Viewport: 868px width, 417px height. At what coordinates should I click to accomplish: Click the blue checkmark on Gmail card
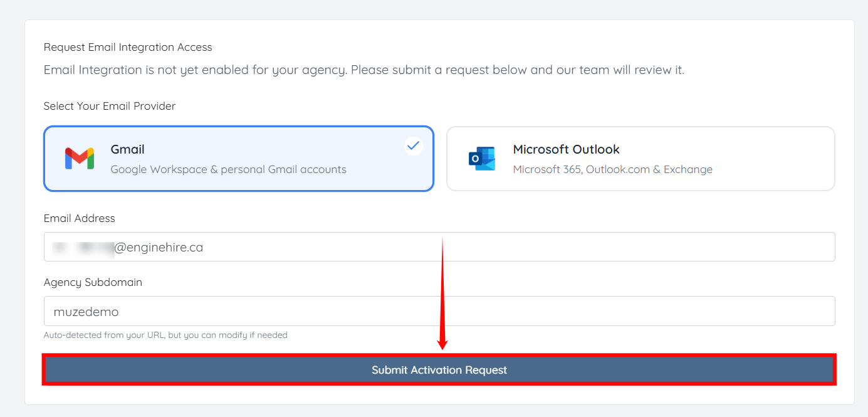tap(413, 146)
